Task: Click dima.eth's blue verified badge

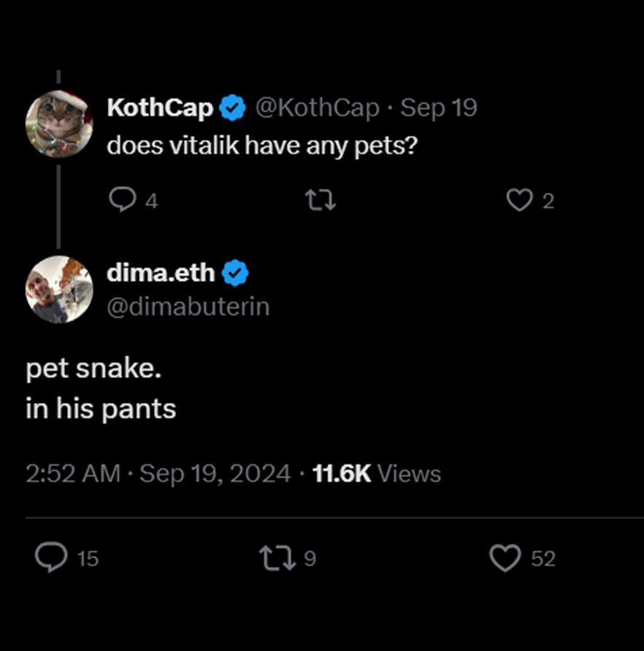Action: [x=235, y=273]
